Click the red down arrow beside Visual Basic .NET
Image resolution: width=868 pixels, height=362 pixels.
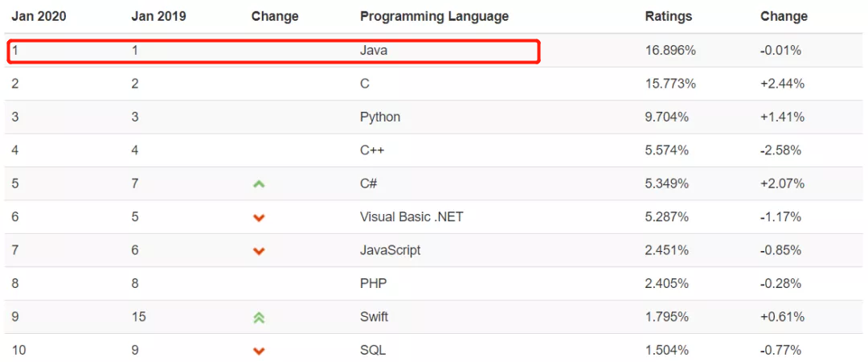click(259, 217)
